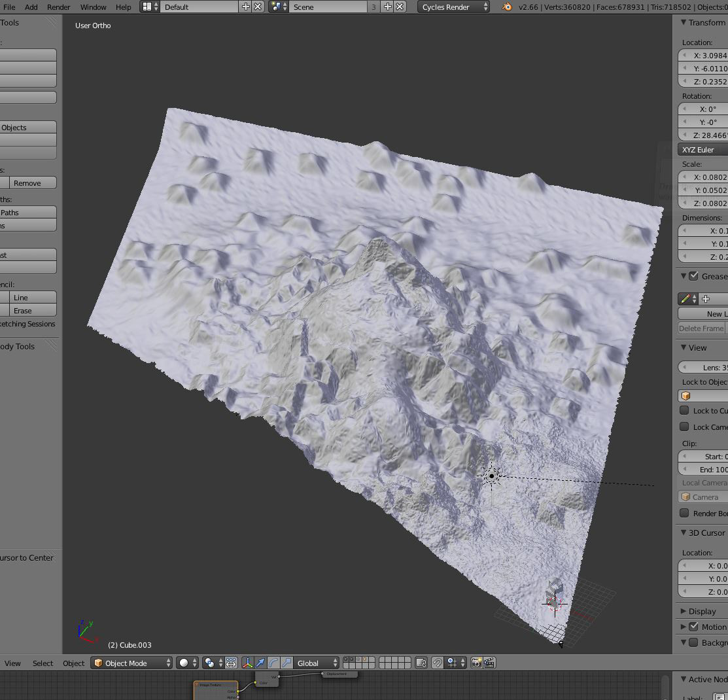The width and height of the screenshot is (728, 700).
Task: Click the OpenGL render animation clapper icon
Action: (x=489, y=663)
